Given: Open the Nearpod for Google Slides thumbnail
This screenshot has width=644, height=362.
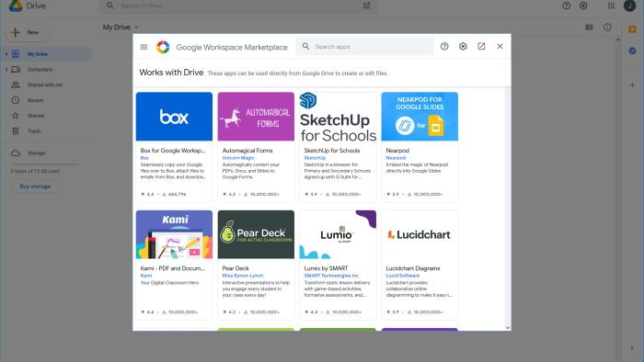Looking at the screenshot, I should pos(420,117).
